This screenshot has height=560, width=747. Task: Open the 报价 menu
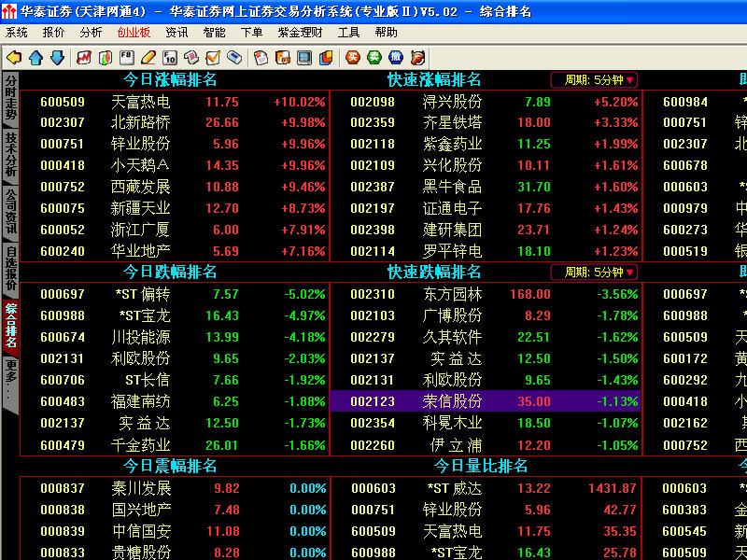[x=53, y=33]
